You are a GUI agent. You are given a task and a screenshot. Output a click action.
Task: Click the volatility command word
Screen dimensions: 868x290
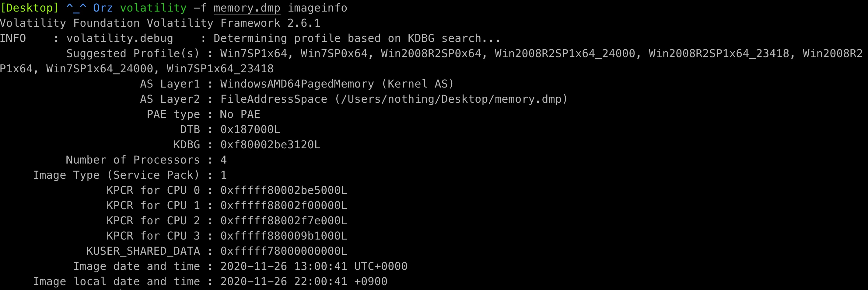point(153,8)
